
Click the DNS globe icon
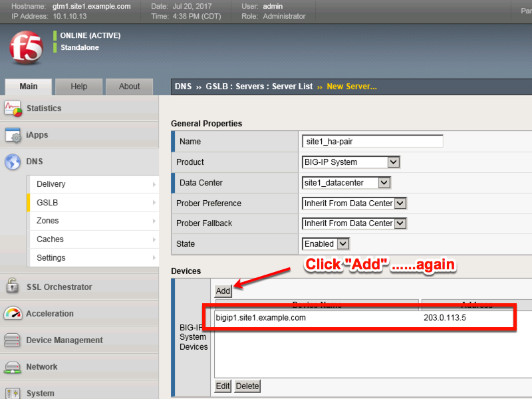click(x=13, y=162)
